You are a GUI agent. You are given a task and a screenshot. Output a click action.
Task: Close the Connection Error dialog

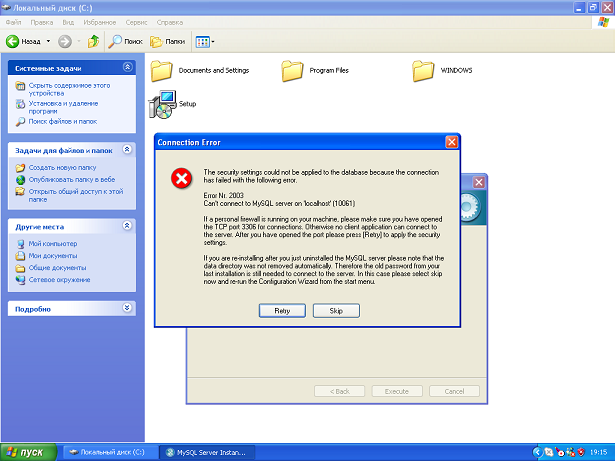click(452, 142)
